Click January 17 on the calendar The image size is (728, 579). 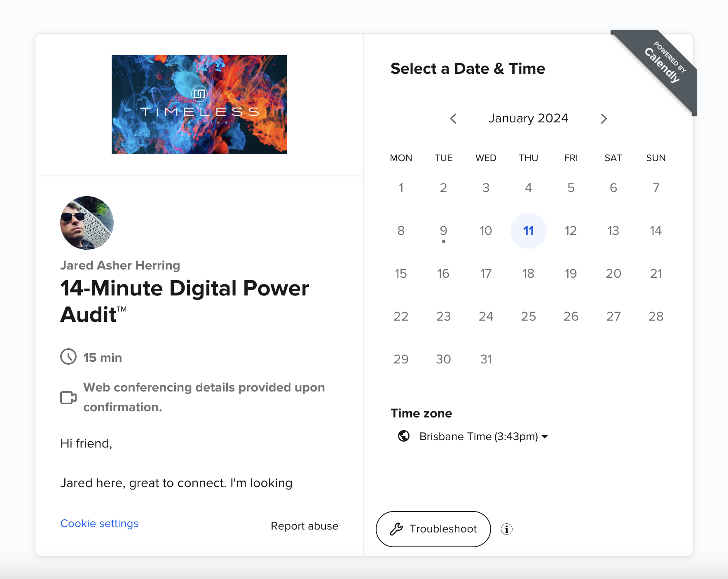pos(486,274)
